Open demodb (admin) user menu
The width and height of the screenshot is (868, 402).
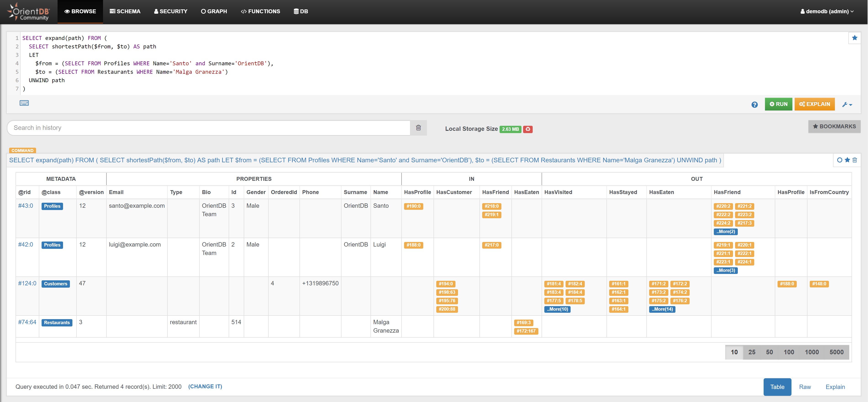pos(827,11)
